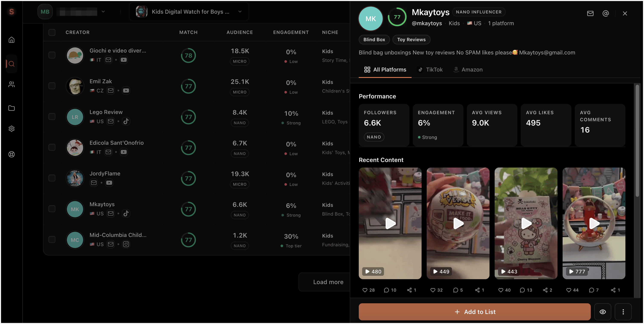The height and width of the screenshot is (324, 644).
Task: Click the @ mention icon in the profile panel
Action: [606, 13]
